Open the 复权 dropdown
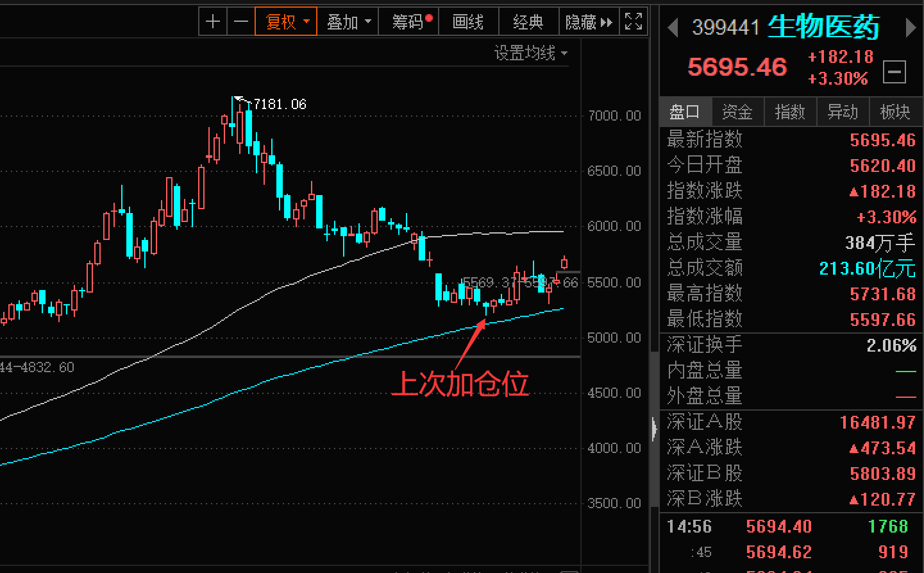 tap(286, 22)
